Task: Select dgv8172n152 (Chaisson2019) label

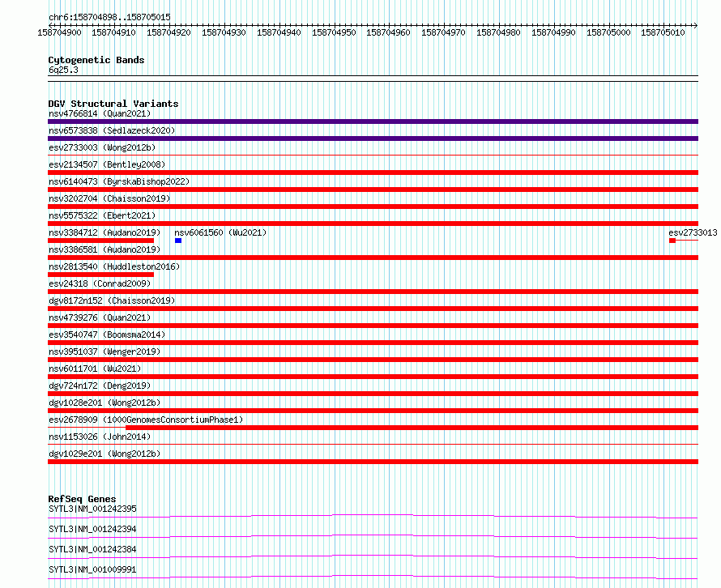Action: [112, 300]
